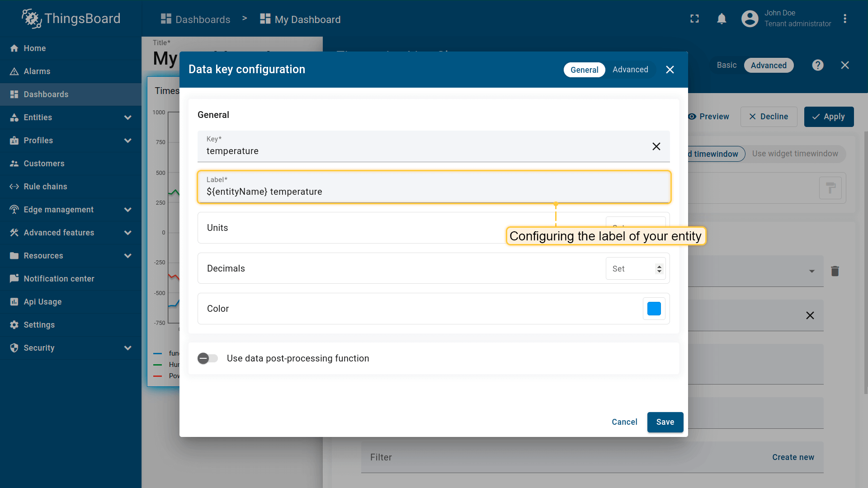The width and height of the screenshot is (868, 488).
Task: Enable data post-processing function toggle
Action: (x=208, y=358)
